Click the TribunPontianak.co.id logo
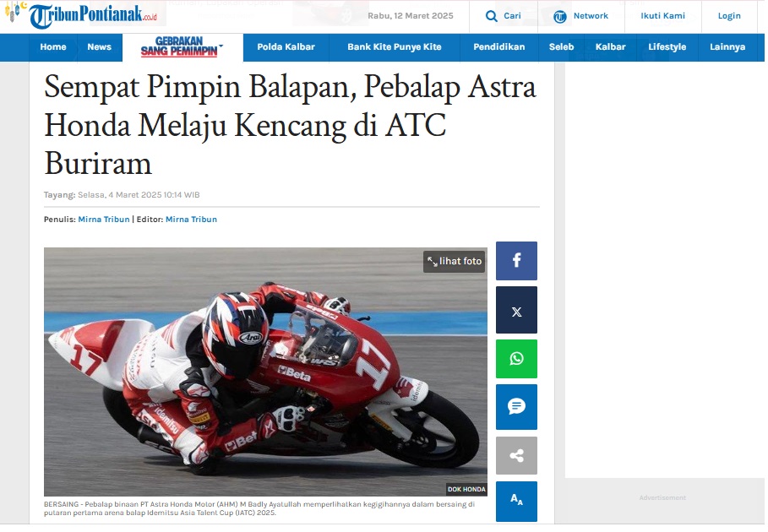768x532 pixels. [x=93, y=15]
